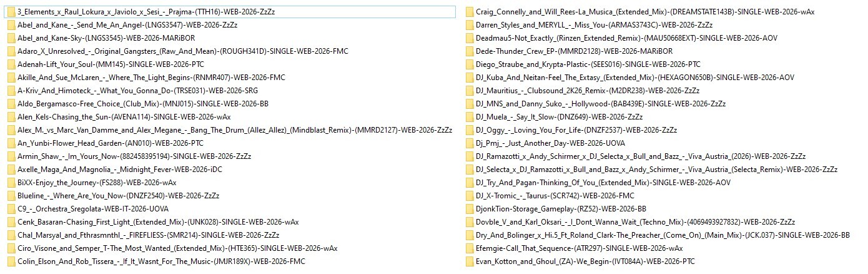Click folder icon for DJ_Muela Say_It_Slow
Viewport: 868px width, 274px height.
pyautogui.click(x=469, y=117)
